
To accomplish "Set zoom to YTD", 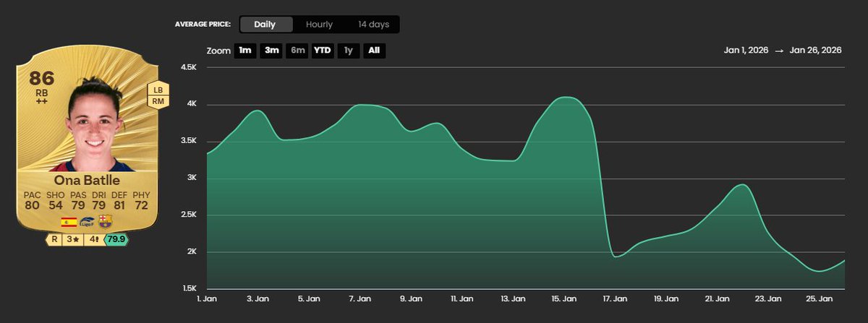I will 322,51.
